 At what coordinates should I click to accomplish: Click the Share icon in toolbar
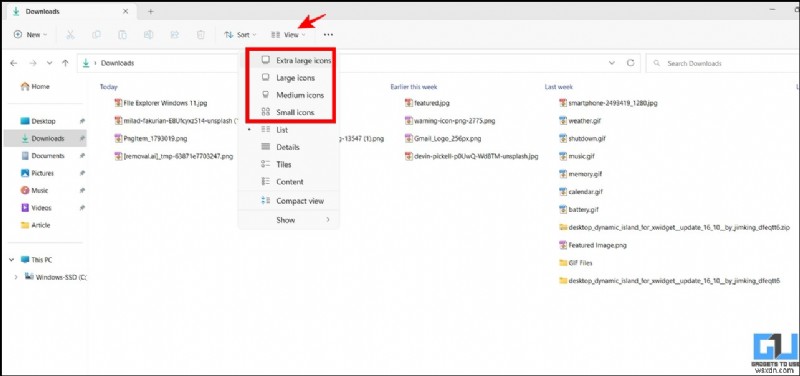click(174, 35)
